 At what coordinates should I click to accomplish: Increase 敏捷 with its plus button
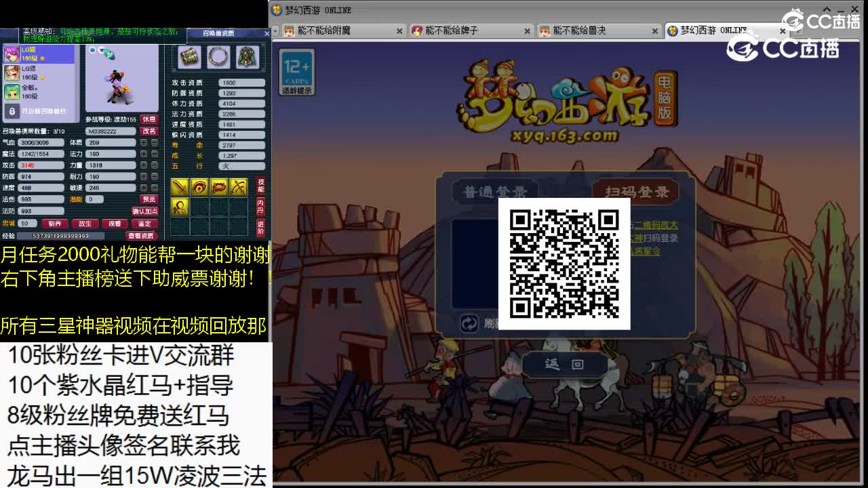[x=144, y=188]
